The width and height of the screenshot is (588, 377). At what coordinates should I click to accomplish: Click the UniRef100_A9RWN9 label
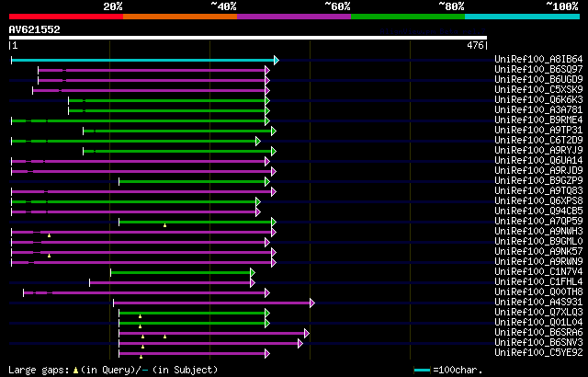pos(538,262)
